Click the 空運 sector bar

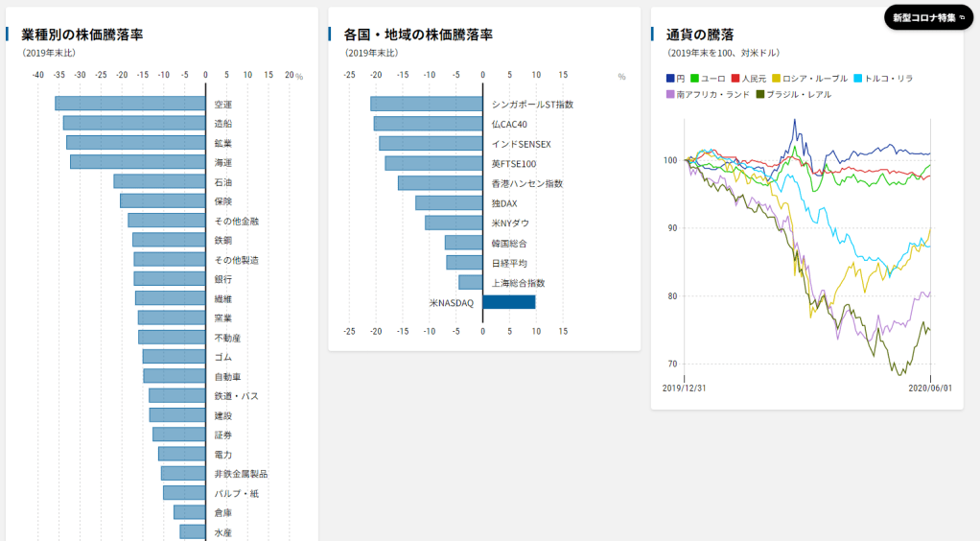point(129,104)
